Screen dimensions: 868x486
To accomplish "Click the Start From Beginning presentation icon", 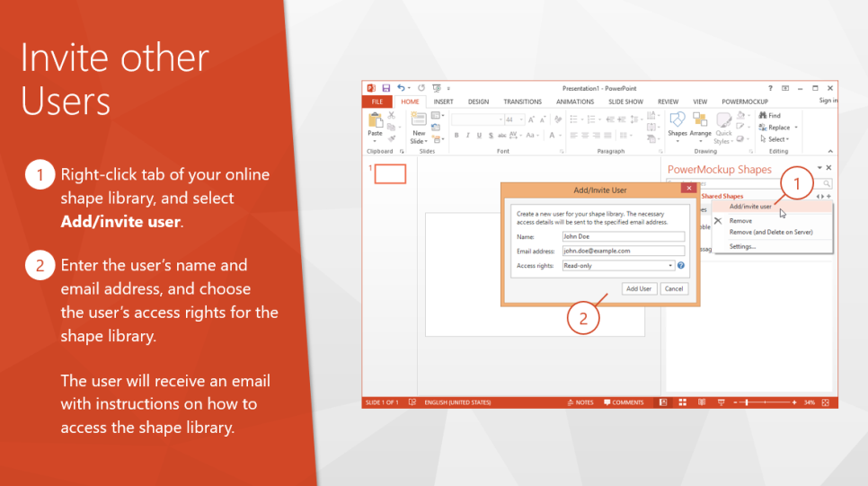I will (x=436, y=88).
